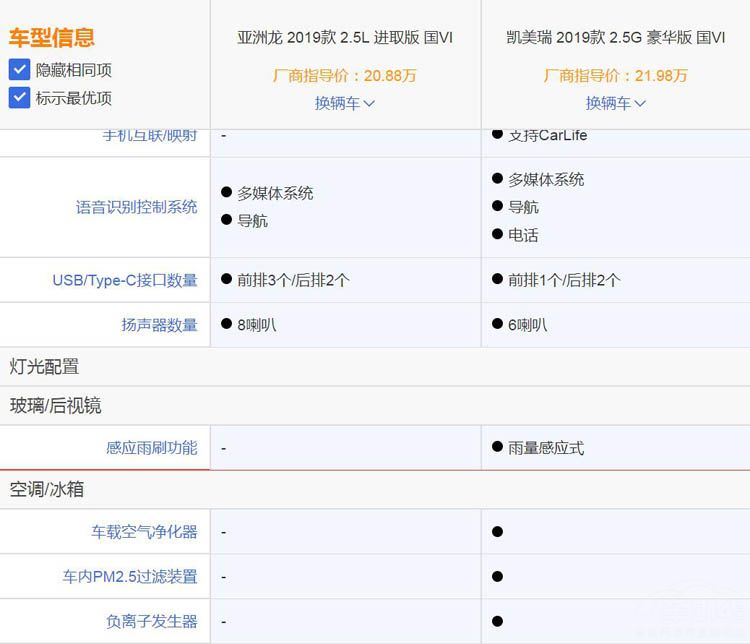
Task: Toggle the 隐藏相同项 checkbox
Action: [x=19, y=70]
